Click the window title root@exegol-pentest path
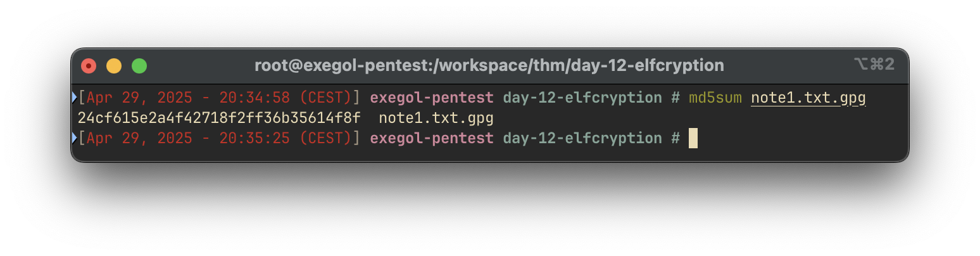This screenshot has width=980, height=256. click(x=489, y=65)
